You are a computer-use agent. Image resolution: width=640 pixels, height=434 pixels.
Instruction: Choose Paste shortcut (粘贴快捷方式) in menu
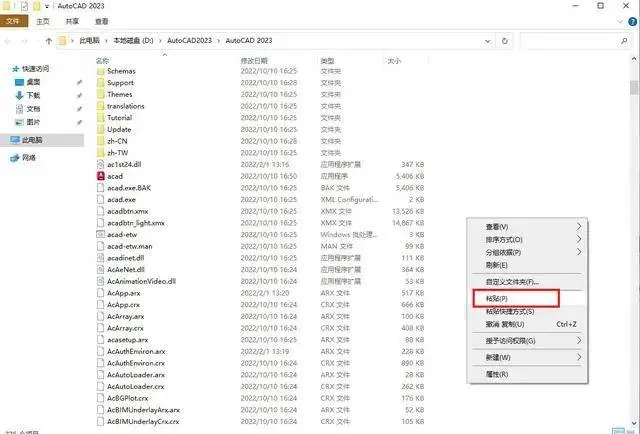point(510,312)
